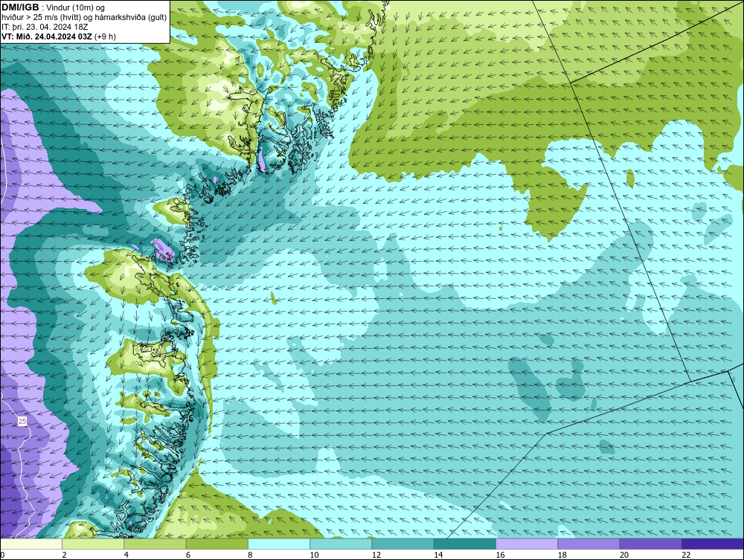
Task: Click the legend scale value '8'
Action: coord(250,555)
